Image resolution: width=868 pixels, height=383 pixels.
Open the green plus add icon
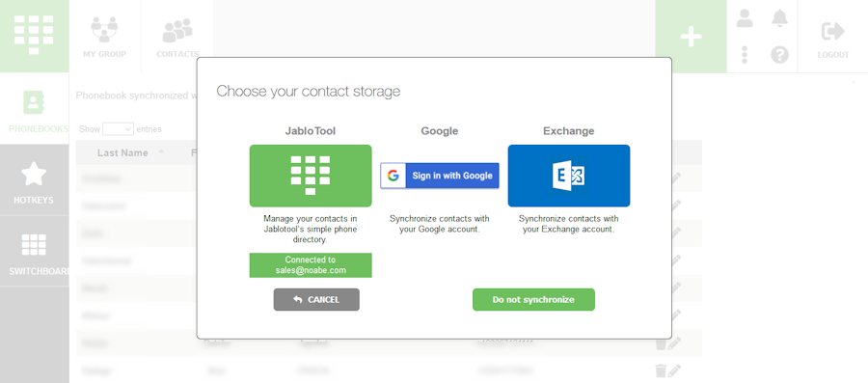coord(691,37)
